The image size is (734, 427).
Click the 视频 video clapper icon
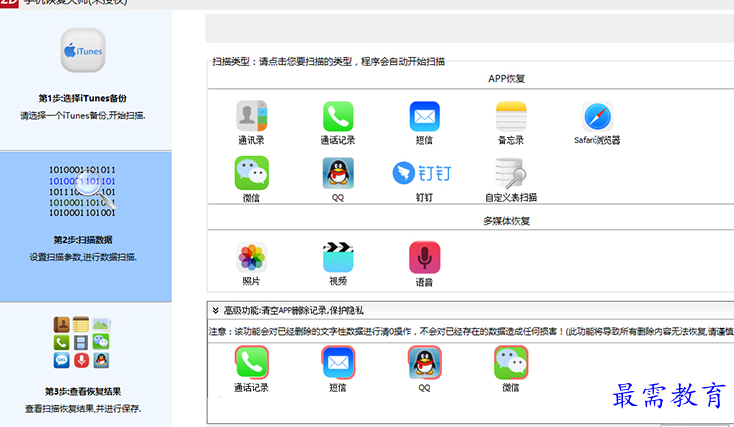point(338,257)
